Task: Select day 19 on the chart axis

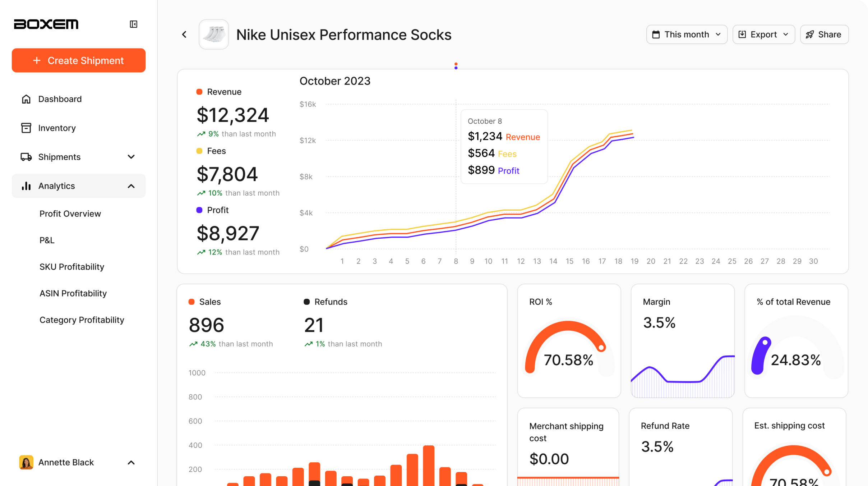Action: tap(634, 261)
